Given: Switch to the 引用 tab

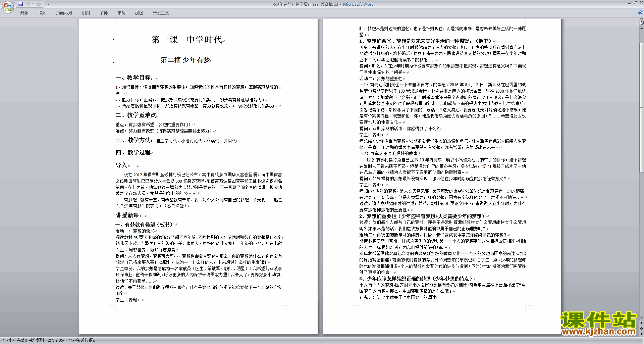Looking at the screenshot, I should [86, 13].
